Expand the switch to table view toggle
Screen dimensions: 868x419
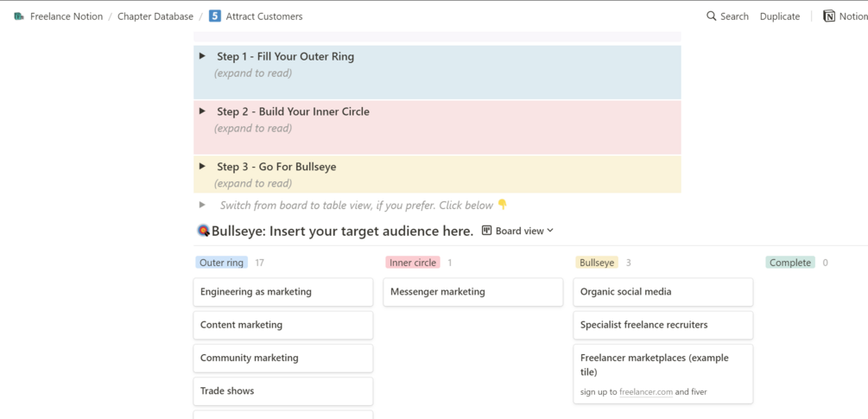click(x=202, y=206)
